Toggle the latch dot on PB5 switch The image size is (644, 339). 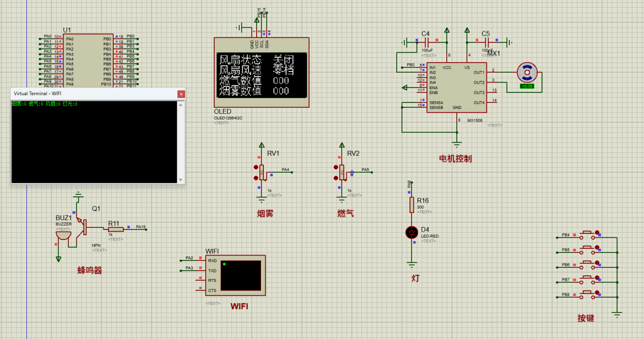point(598,247)
